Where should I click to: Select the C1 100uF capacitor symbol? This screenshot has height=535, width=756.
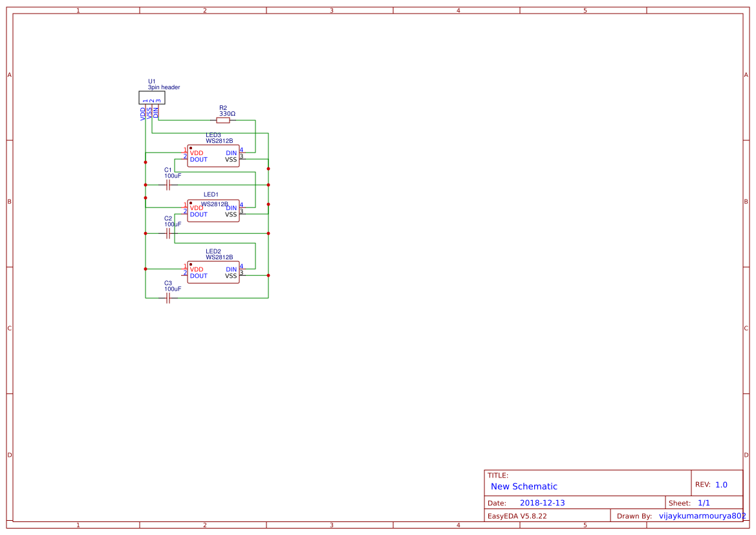tap(168, 184)
